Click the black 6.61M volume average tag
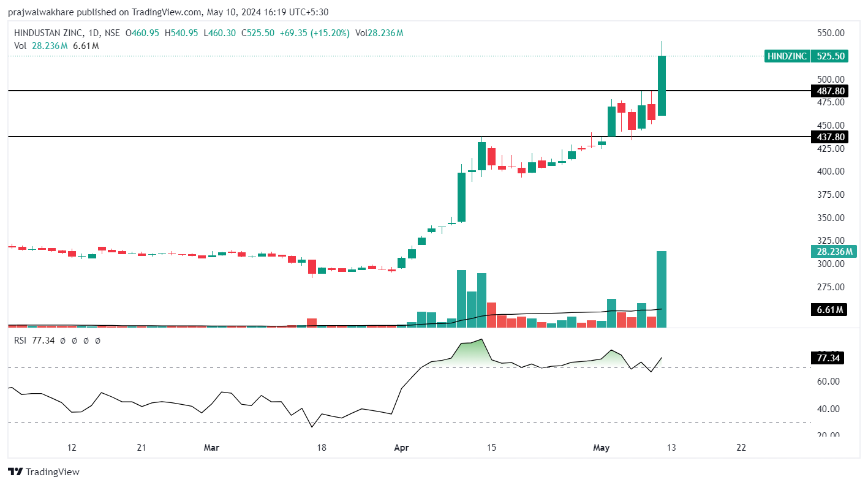The image size is (868, 485). click(828, 310)
